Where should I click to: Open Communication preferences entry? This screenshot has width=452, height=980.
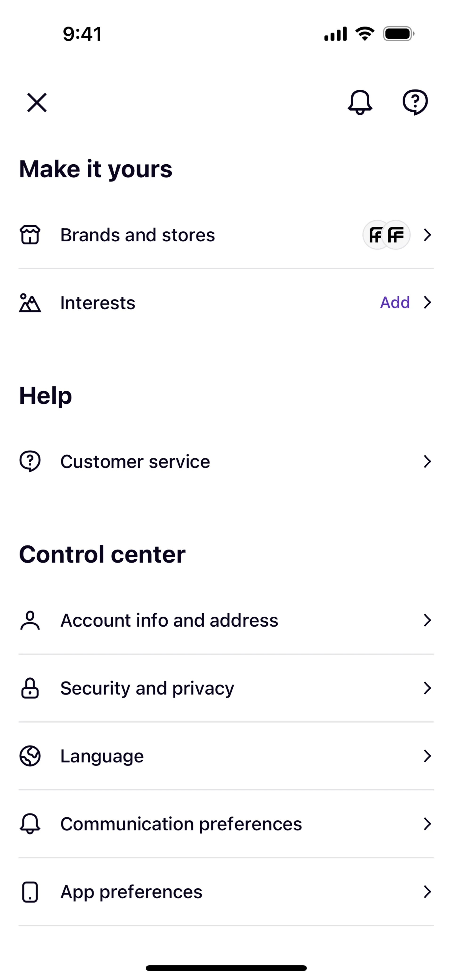point(181,824)
